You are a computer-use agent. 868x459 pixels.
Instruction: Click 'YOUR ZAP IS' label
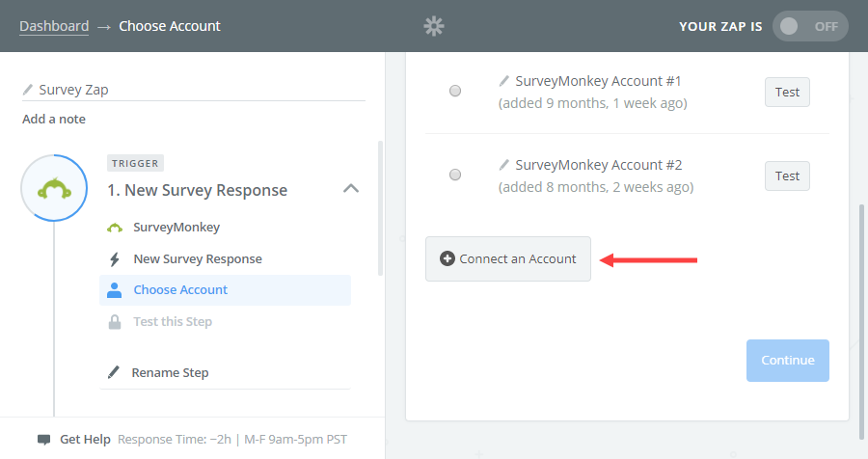pyautogui.click(x=720, y=27)
